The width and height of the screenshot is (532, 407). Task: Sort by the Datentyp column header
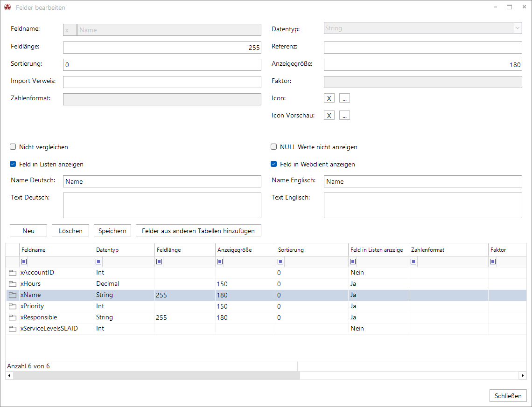pos(124,250)
